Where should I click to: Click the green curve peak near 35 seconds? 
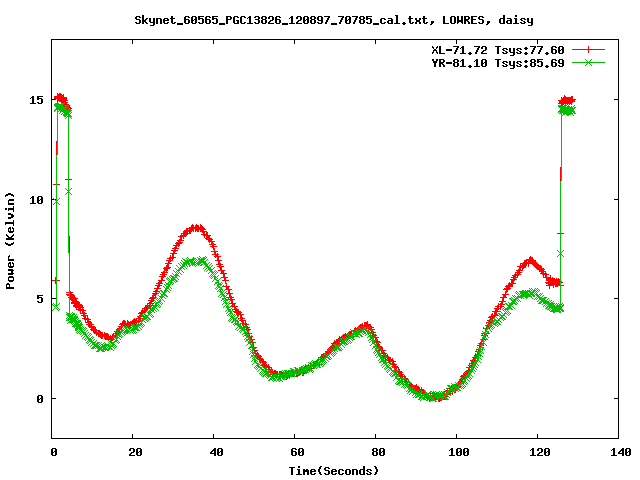[x=195, y=261]
